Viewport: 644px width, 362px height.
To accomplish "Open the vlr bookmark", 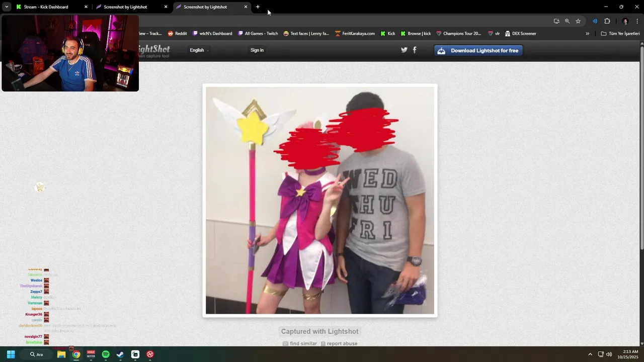I will (x=494, y=34).
